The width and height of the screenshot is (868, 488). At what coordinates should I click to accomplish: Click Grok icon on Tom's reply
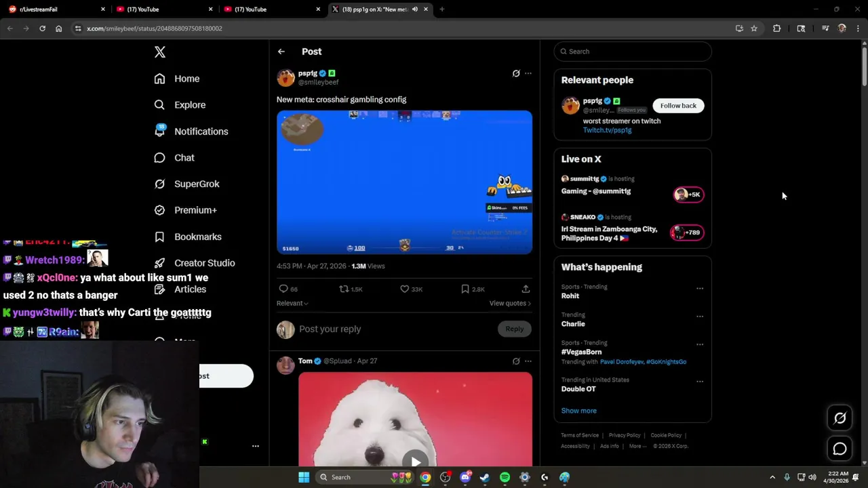pyautogui.click(x=516, y=361)
